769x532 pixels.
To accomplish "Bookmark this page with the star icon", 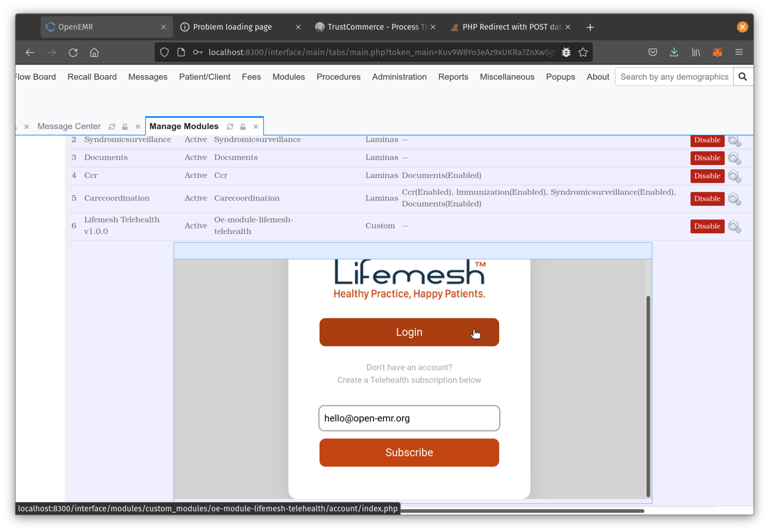I will coord(583,52).
